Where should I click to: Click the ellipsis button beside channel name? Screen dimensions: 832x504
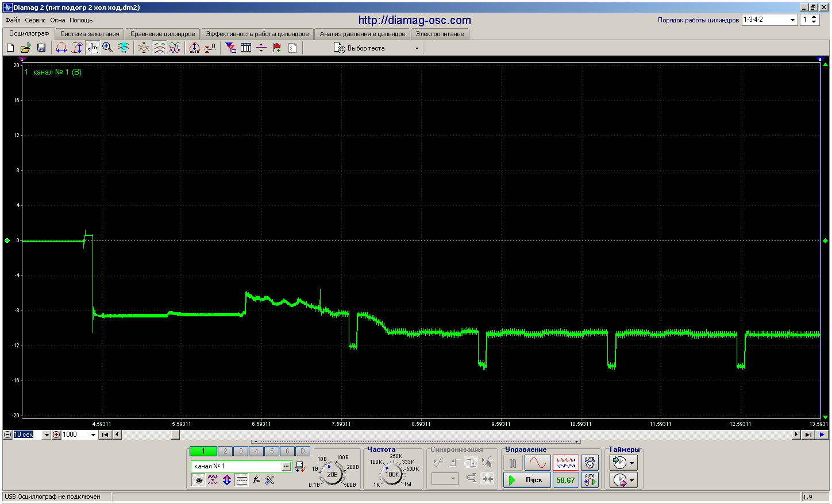click(x=286, y=466)
